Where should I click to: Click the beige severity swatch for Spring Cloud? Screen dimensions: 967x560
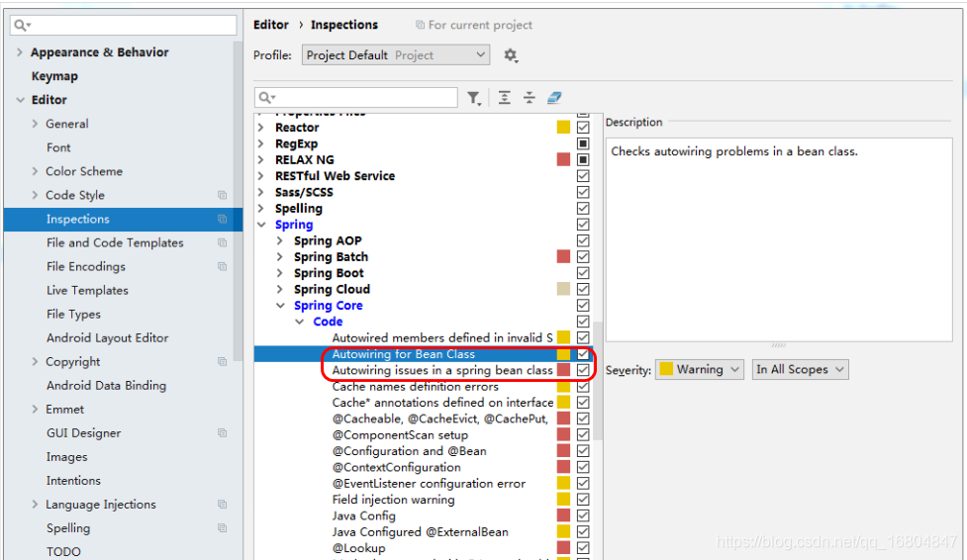(x=563, y=289)
